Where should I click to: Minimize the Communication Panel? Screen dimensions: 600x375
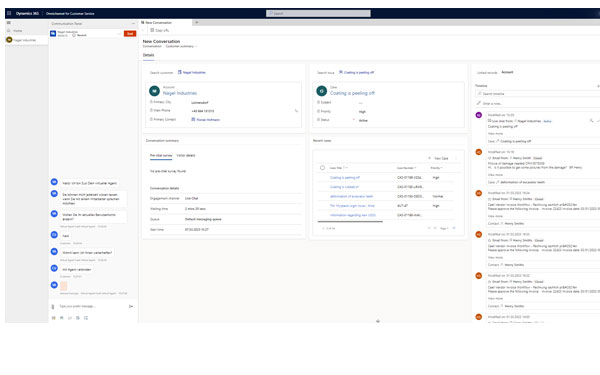tap(133, 24)
